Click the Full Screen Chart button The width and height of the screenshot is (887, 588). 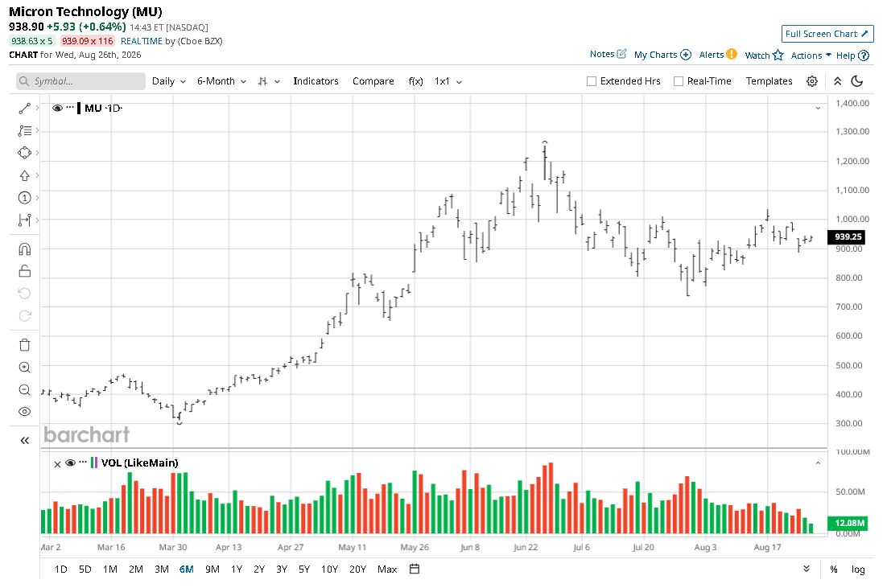827,34
